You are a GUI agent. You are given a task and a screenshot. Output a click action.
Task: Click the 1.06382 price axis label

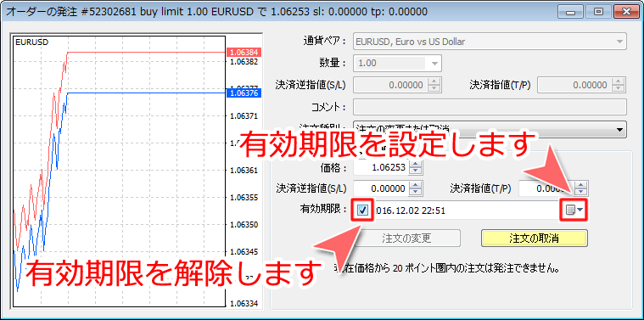click(244, 62)
